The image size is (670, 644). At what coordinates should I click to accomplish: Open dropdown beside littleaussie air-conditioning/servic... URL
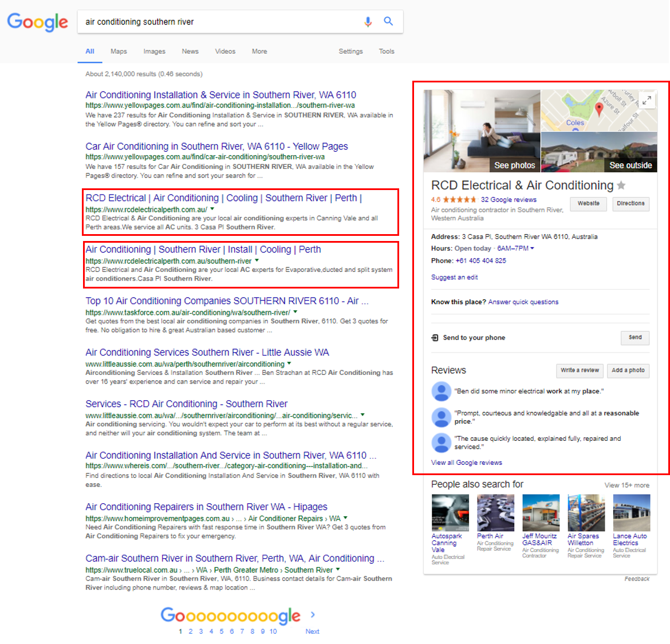[x=363, y=415]
